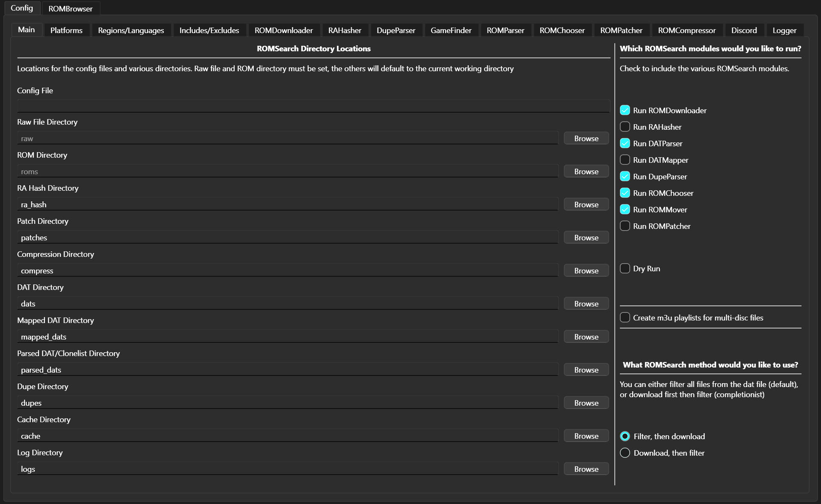Click the dats directory field
The image size is (821, 504).
coord(288,304)
